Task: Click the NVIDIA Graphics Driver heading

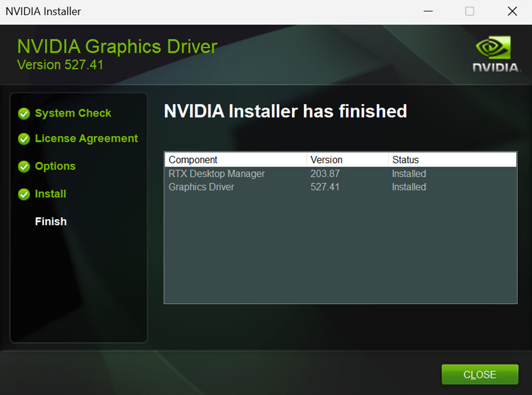Action: (117, 46)
